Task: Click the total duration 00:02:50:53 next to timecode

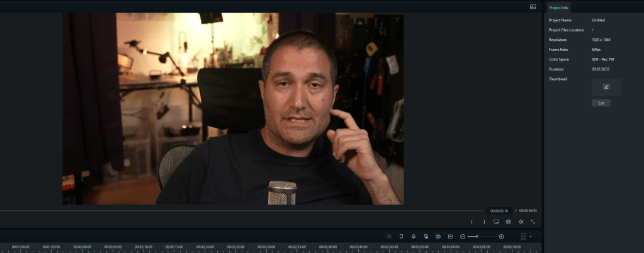Action: click(528, 211)
